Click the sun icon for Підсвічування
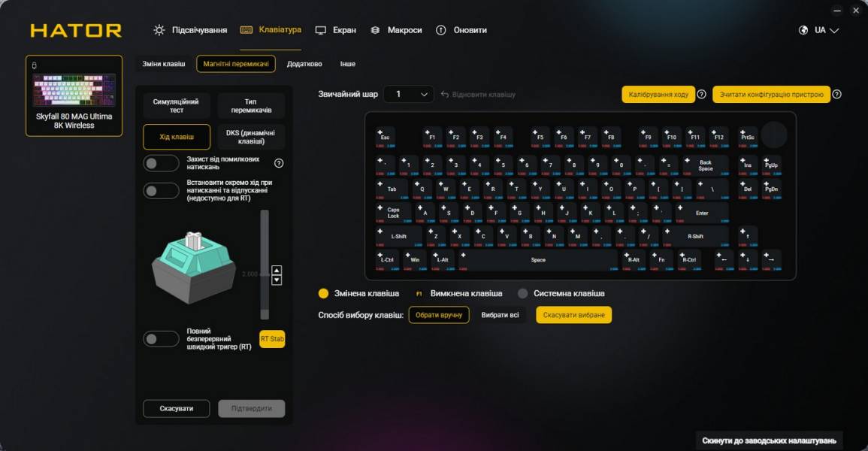This screenshot has height=451, width=868. [x=159, y=30]
